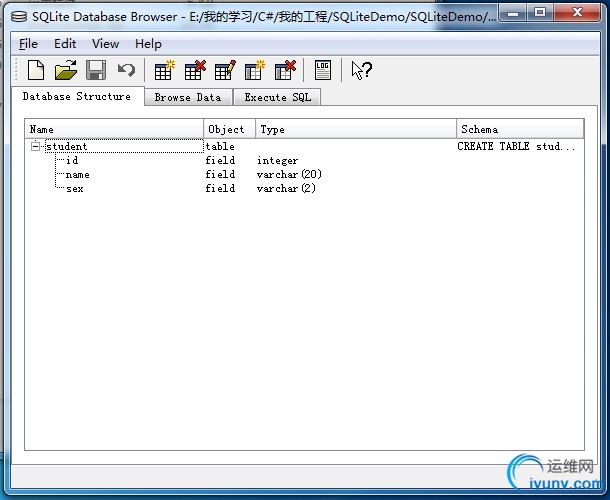The width and height of the screenshot is (610, 500).
Task: Click the Open Database folder icon
Action: [66, 70]
